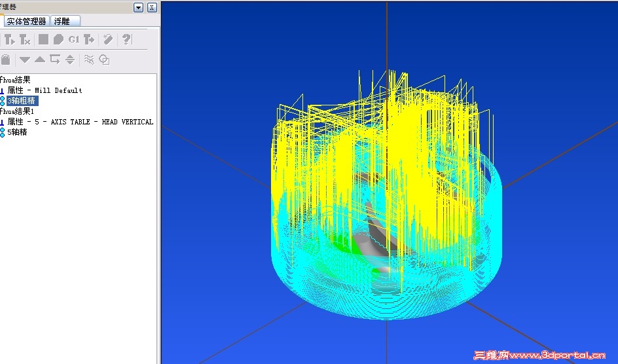
Task: Toggle toolpath display wavy lines icon
Action: click(x=89, y=60)
